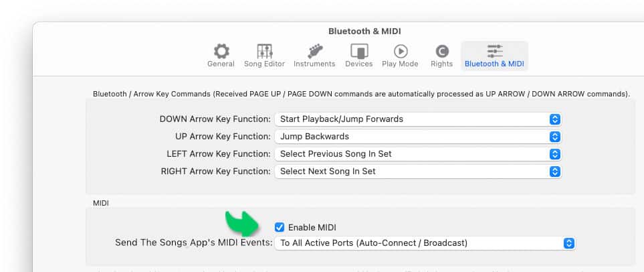This screenshot has height=272, width=644.
Task: Click the window title 'Bluetooth & MIDI'
Action: coord(364,31)
